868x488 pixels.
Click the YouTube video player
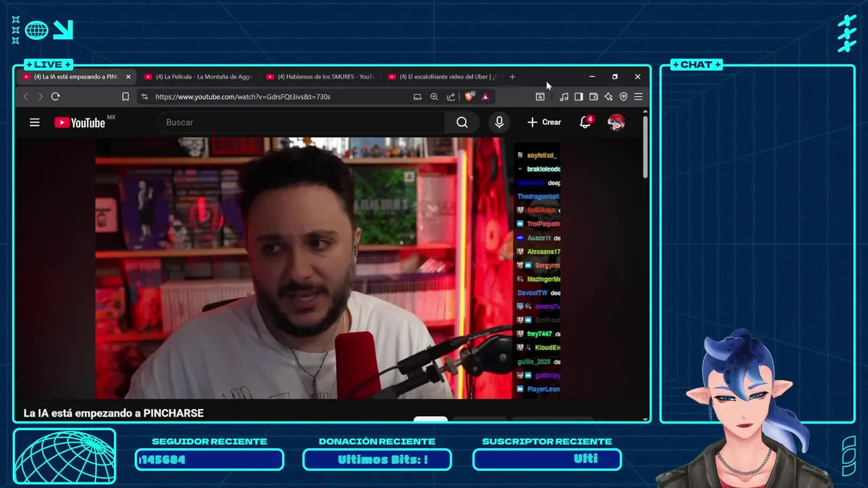[328, 268]
